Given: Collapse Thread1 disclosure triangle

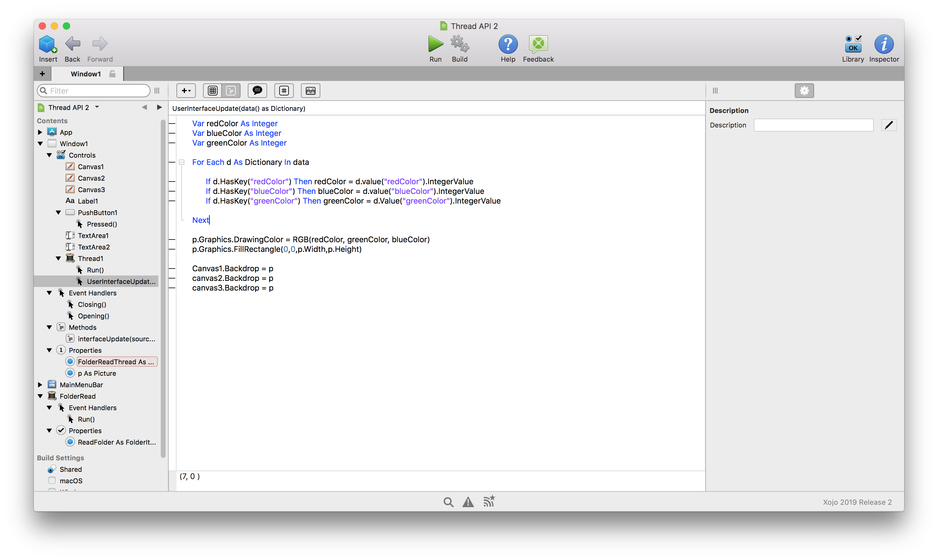Looking at the screenshot, I should click(x=58, y=259).
